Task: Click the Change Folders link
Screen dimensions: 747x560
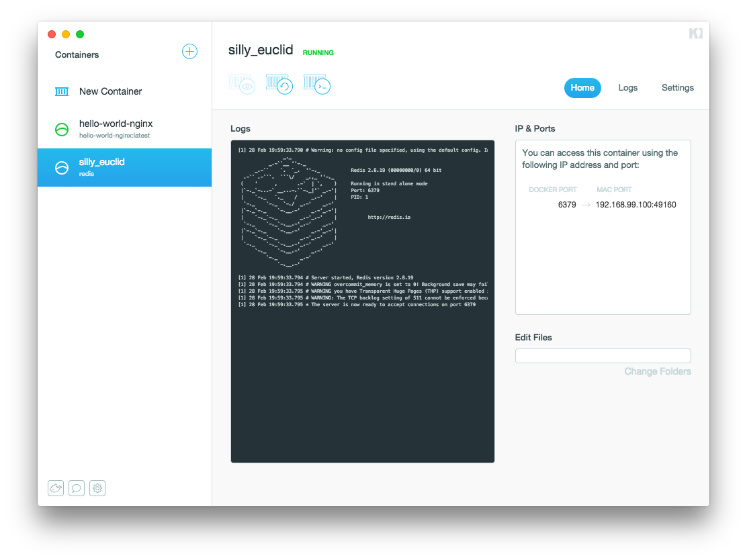Action: click(x=658, y=371)
